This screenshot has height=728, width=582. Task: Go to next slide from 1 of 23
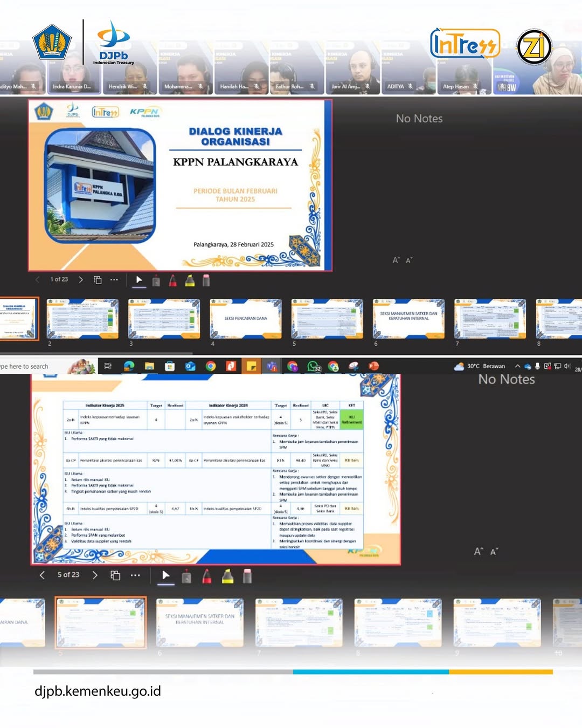tap(81, 279)
